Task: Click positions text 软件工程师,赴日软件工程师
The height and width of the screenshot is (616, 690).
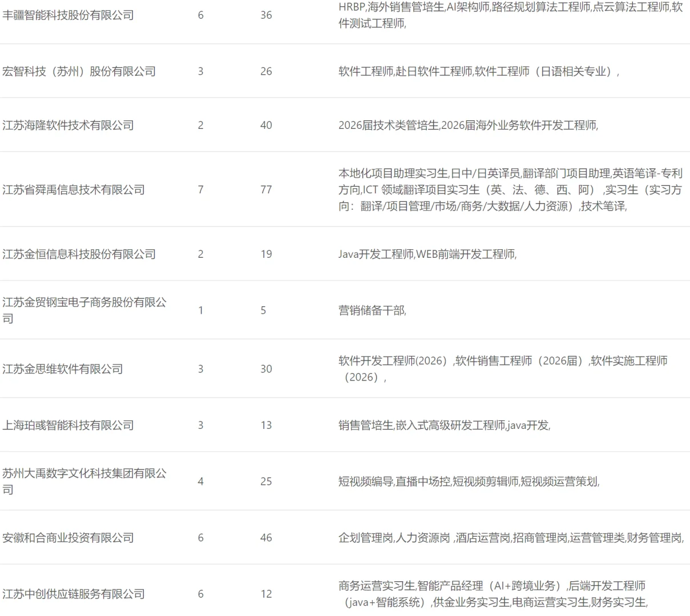Action: pyautogui.click(x=479, y=71)
